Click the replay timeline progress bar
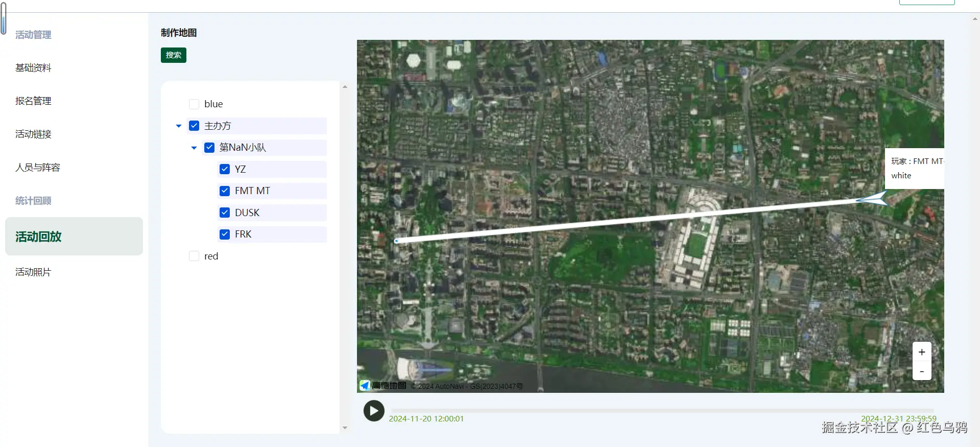 coord(662,411)
